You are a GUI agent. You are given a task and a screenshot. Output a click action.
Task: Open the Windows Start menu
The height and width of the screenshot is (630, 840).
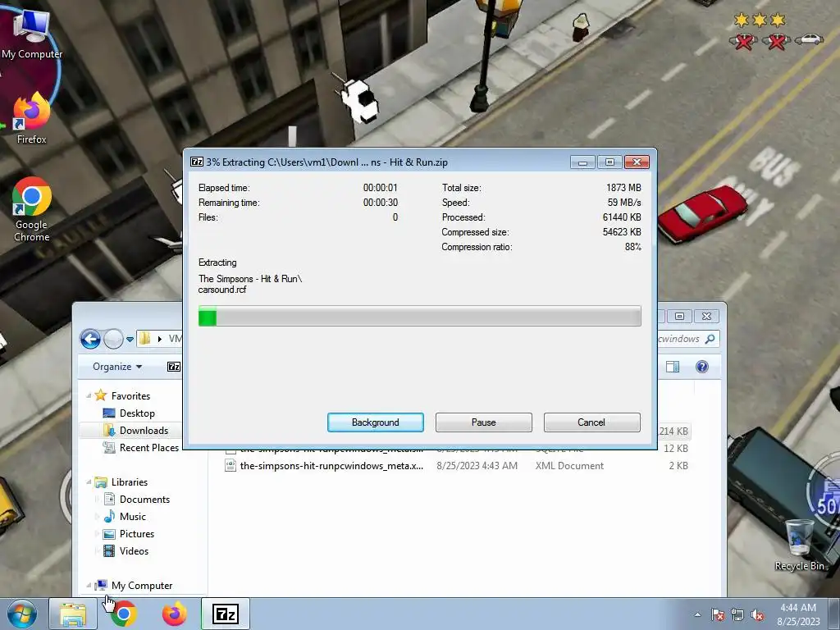(22, 614)
